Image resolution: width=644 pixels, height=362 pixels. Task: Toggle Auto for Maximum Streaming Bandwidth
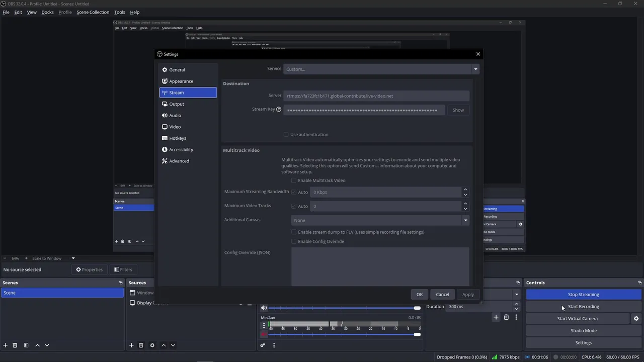(294, 192)
